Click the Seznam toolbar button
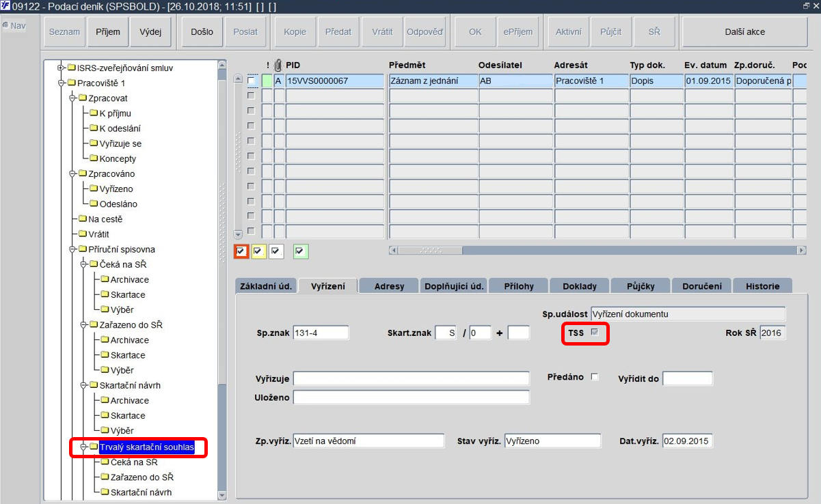This screenshot has height=504, width=821. [65, 32]
